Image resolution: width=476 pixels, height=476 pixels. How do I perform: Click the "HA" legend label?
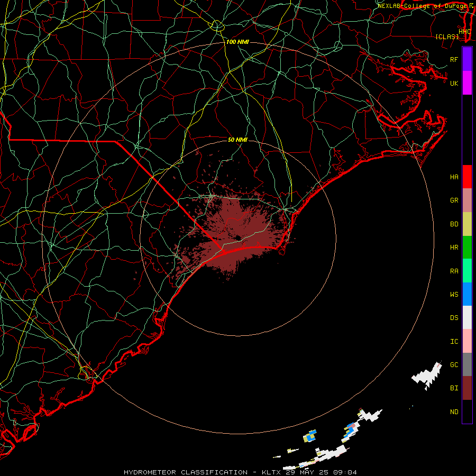(454, 177)
